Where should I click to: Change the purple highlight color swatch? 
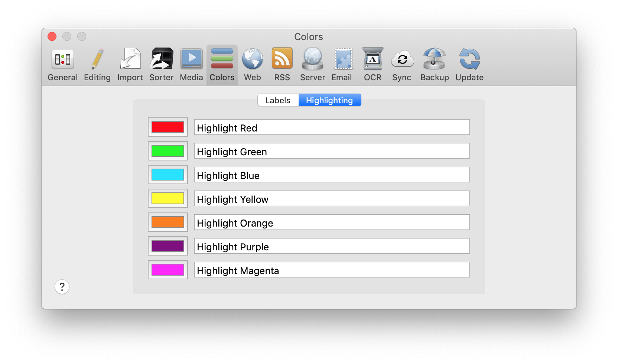pos(168,246)
